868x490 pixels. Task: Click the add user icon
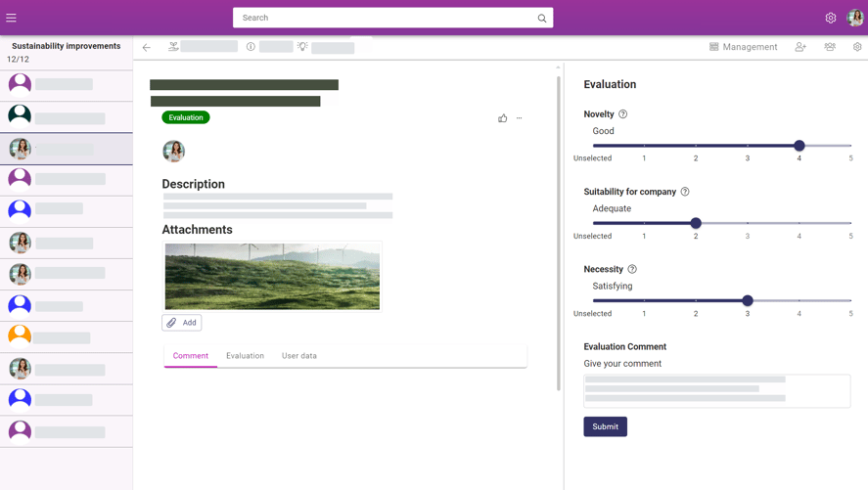pyautogui.click(x=800, y=47)
